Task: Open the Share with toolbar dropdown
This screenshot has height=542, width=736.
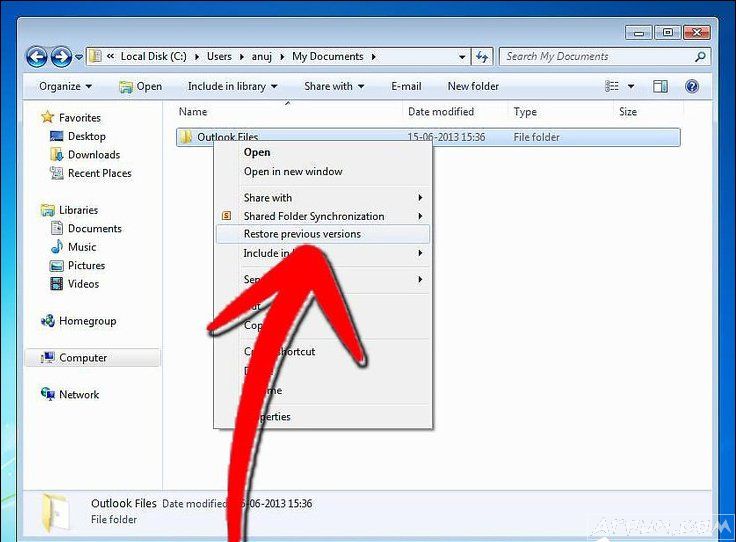Action: coord(334,86)
